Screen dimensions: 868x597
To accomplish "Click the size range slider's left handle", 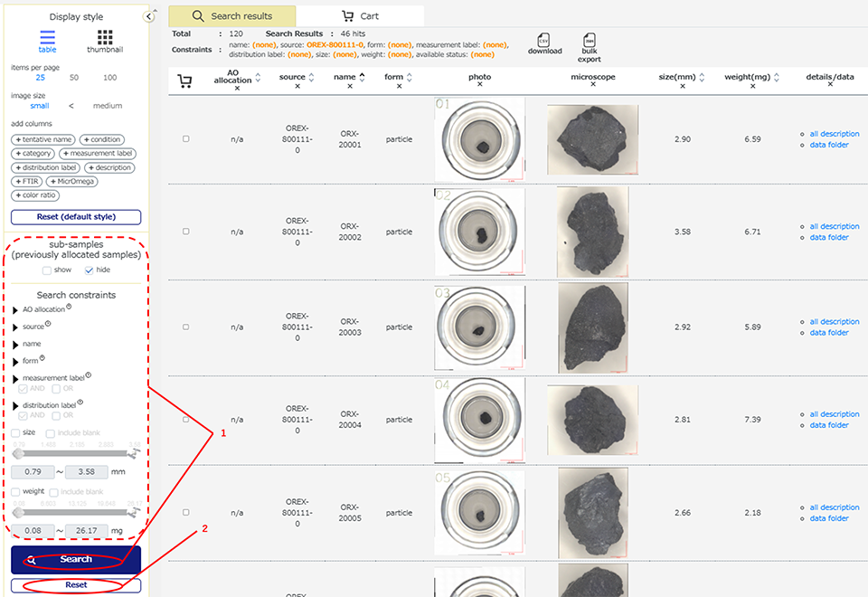I will (17, 452).
